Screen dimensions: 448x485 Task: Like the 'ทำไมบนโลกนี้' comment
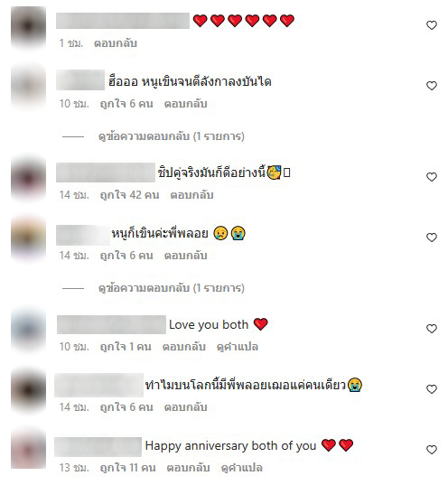[x=432, y=389]
